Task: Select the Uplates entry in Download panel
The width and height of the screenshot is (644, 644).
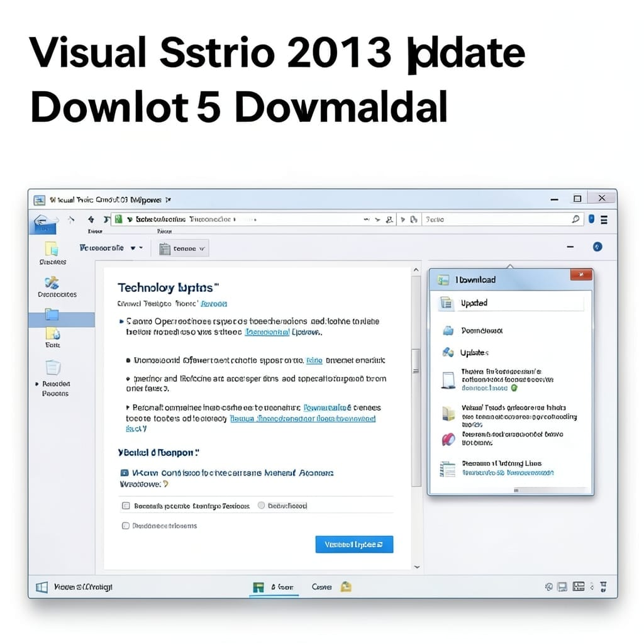Action: 474,353
